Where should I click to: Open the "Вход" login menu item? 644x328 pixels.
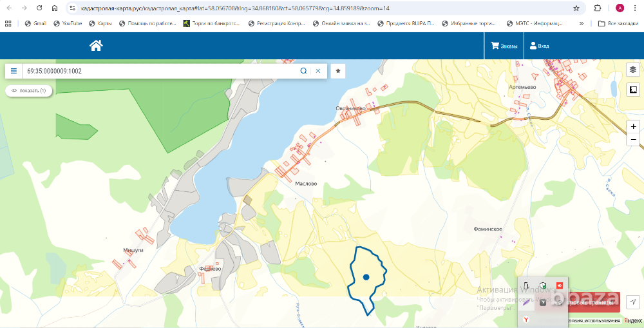pyautogui.click(x=539, y=46)
